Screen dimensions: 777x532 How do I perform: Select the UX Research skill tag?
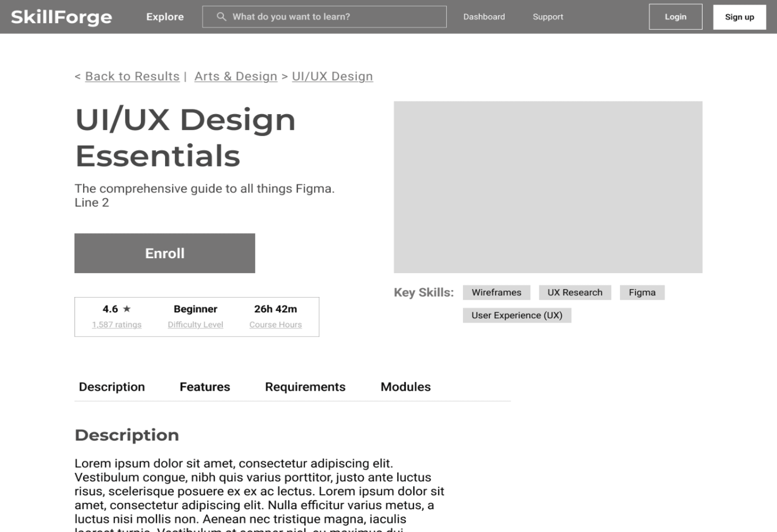[x=575, y=293]
